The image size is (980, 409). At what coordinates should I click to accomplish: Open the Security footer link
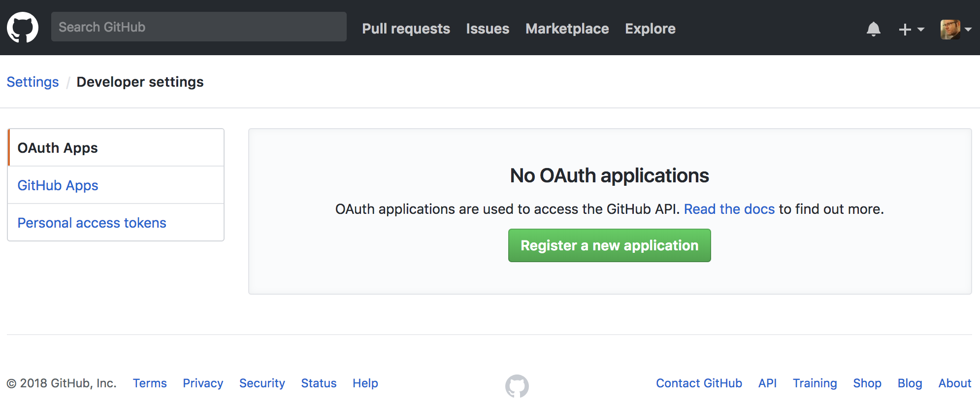click(x=262, y=383)
